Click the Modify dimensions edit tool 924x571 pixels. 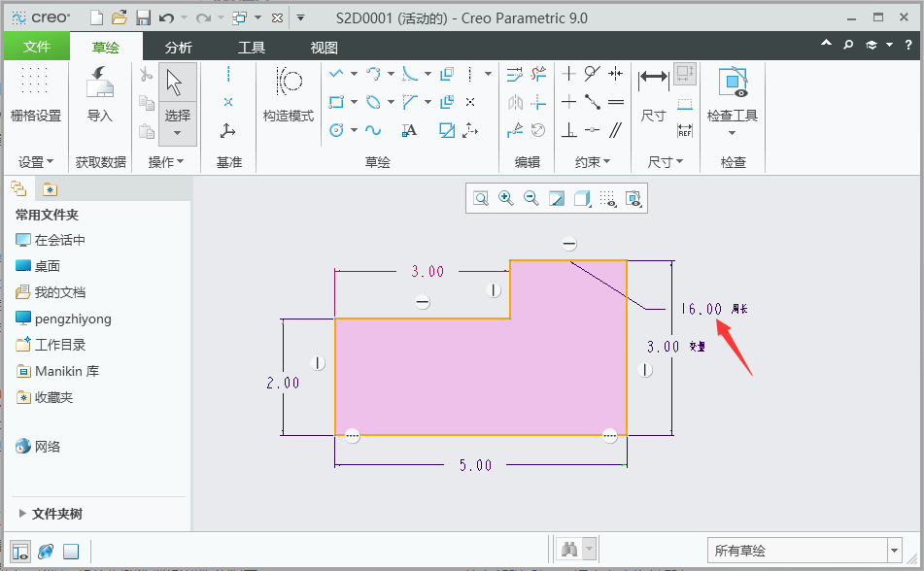(514, 74)
